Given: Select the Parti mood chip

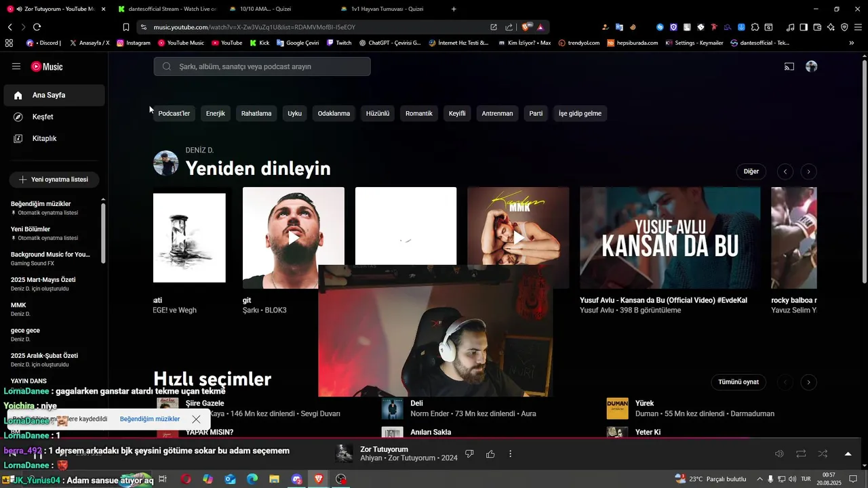Looking at the screenshot, I should pyautogui.click(x=536, y=113).
